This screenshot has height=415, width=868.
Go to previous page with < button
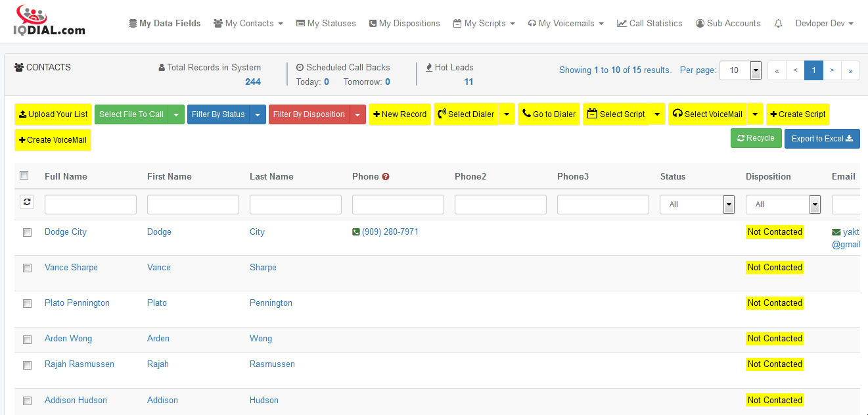tap(795, 70)
